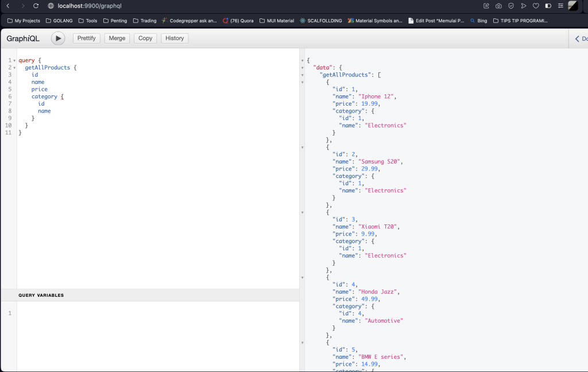Click the "Xiaomi T20" value in results

[x=378, y=227]
